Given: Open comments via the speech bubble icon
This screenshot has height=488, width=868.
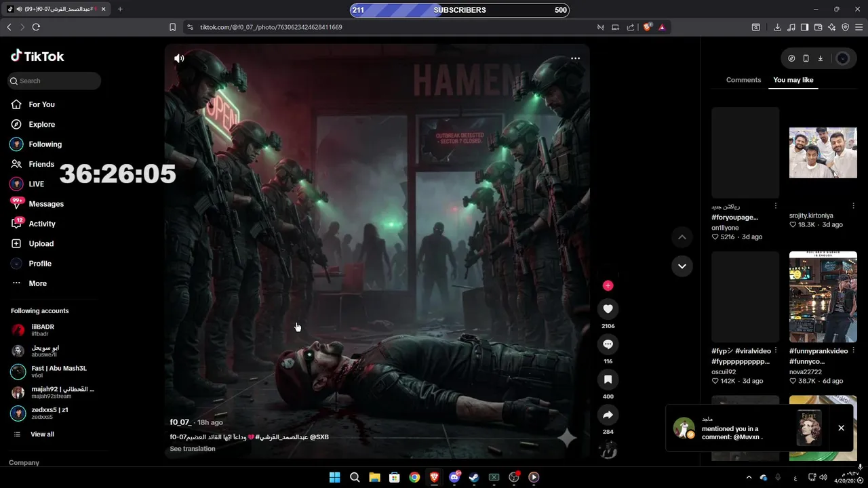Looking at the screenshot, I should tap(608, 344).
